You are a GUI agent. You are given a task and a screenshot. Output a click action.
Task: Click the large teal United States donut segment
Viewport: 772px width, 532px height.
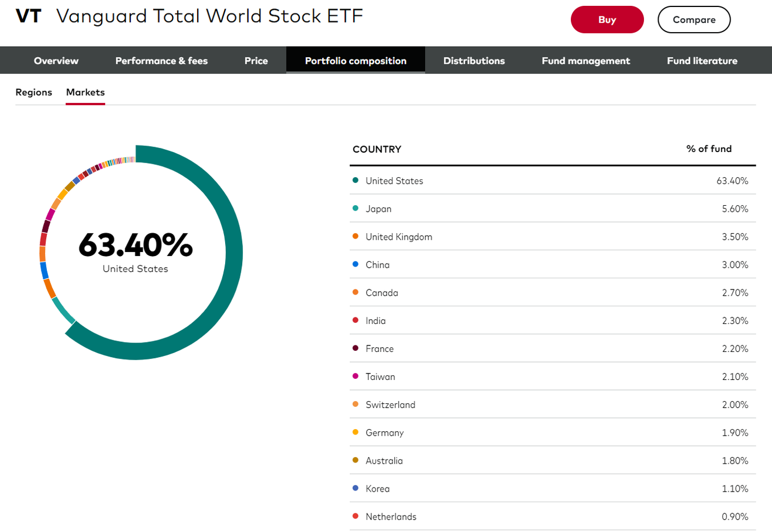pyautogui.click(x=233, y=253)
